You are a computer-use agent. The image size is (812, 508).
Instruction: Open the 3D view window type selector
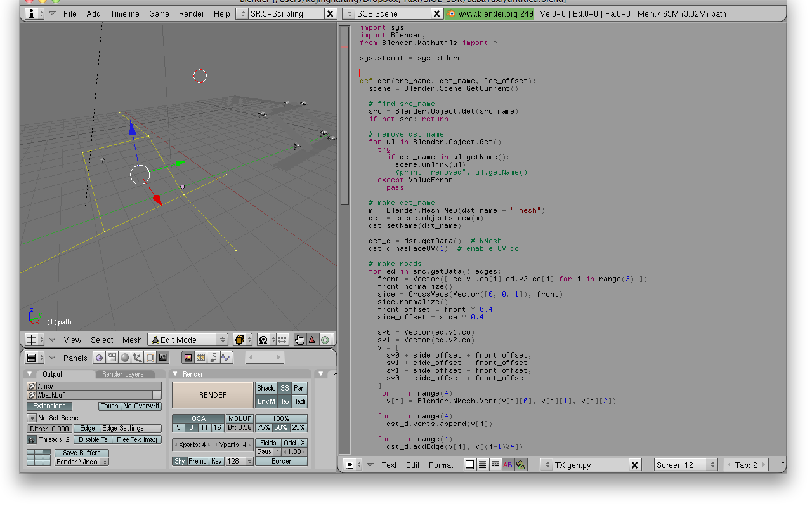[x=35, y=340]
